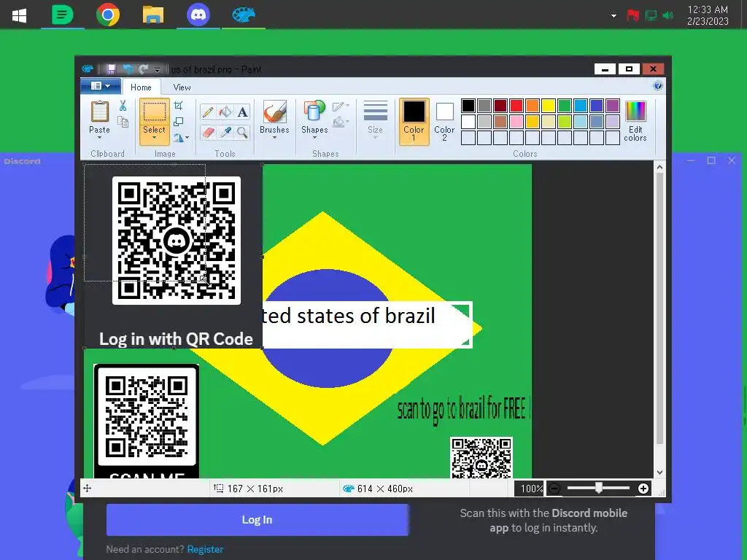
Task: Click the red flag tray icon
Action: [632, 15]
